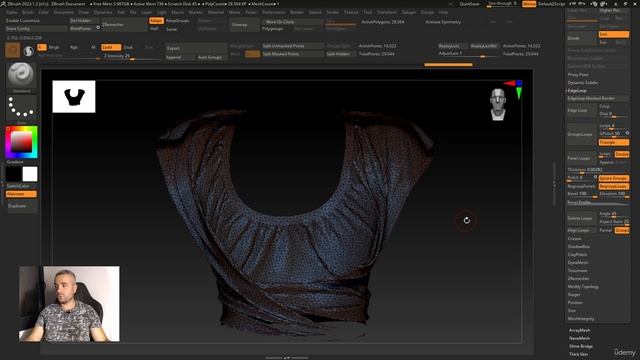Screen dimensions: 640x360
Task: Toggle the A channel button
Action: click(x=42, y=47)
